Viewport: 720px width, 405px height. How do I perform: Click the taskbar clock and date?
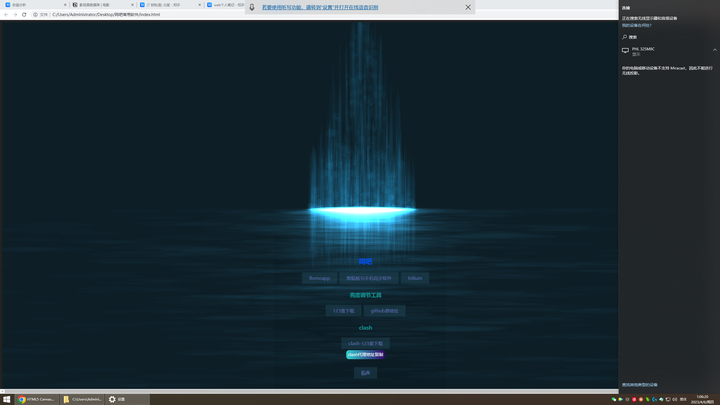coord(702,399)
